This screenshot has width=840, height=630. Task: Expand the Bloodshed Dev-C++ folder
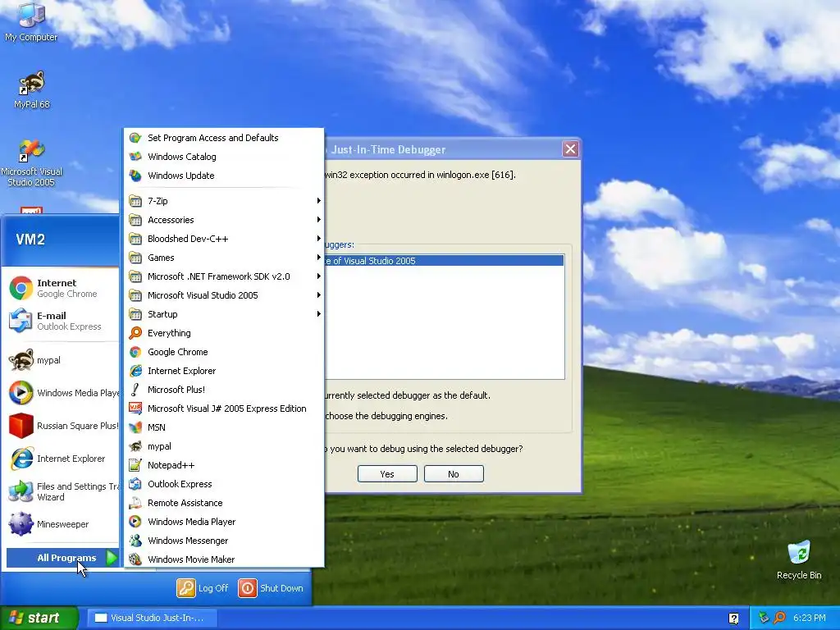pyautogui.click(x=224, y=239)
